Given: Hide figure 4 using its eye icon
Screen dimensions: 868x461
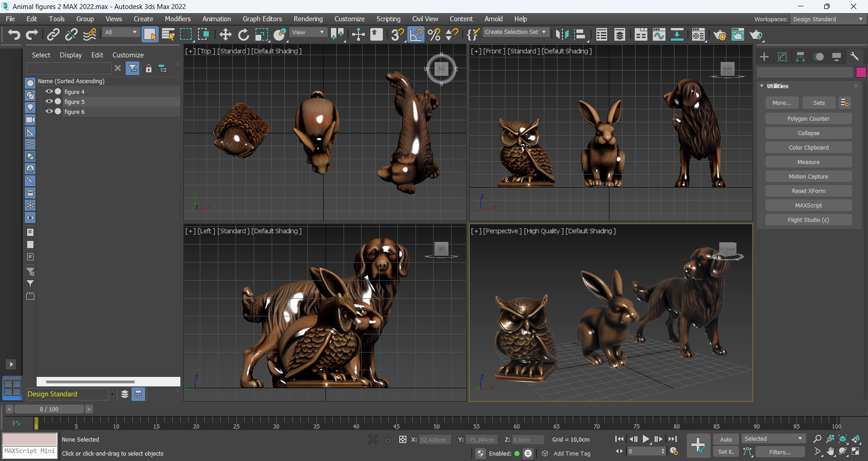Looking at the screenshot, I should [x=49, y=91].
